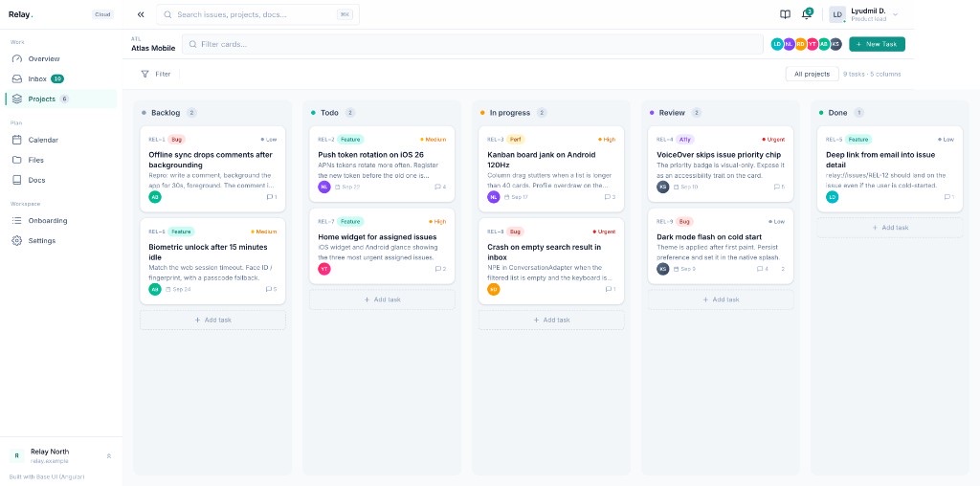This screenshot has width=980, height=486.
Task: Go to Settings in the sidebar
Action: [60, 240]
